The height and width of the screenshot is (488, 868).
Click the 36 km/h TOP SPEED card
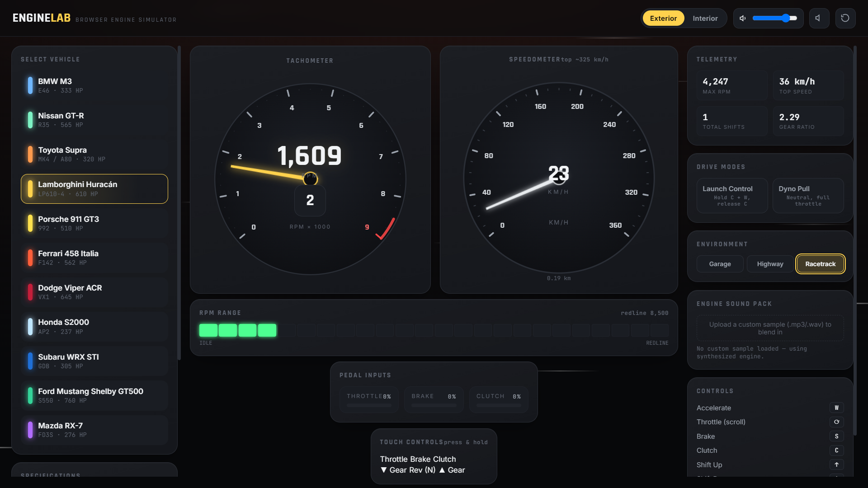tap(808, 85)
